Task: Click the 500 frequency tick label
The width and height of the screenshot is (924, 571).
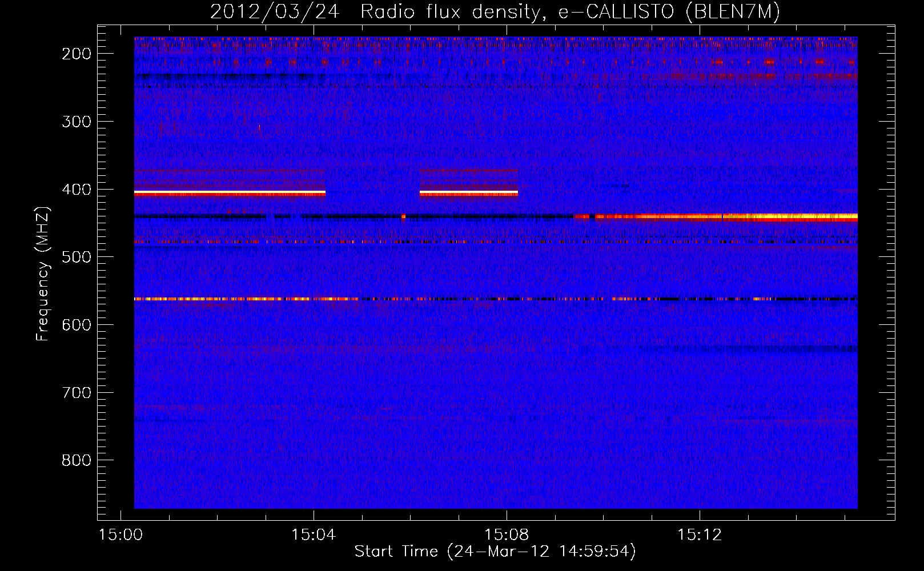Action: pyautogui.click(x=76, y=257)
